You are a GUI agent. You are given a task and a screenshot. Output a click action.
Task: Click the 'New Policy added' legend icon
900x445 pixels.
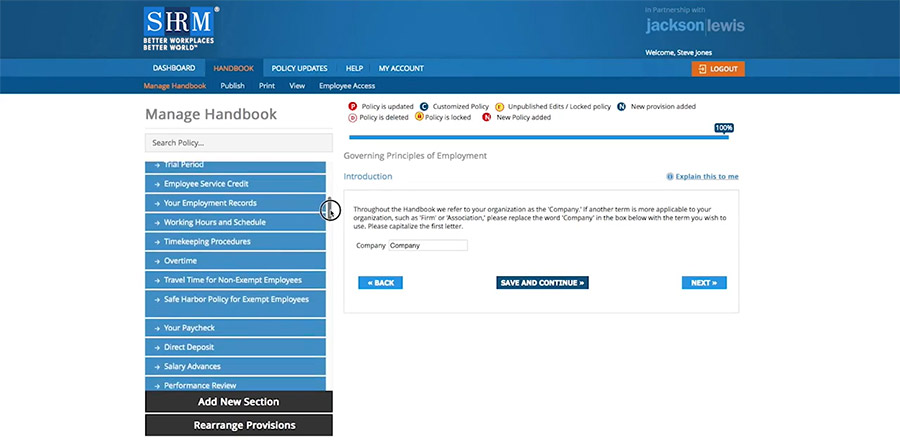click(x=487, y=117)
